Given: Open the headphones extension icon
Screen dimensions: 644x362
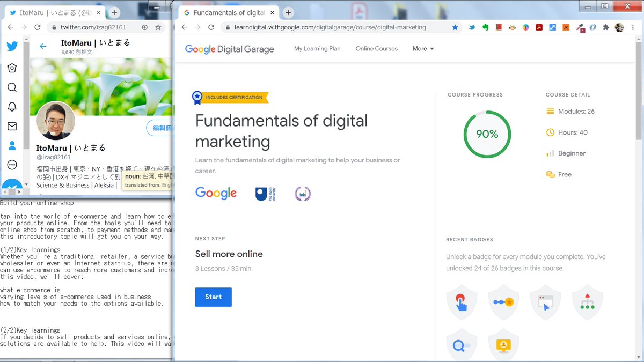Looking at the screenshot, I should [x=512, y=27].
